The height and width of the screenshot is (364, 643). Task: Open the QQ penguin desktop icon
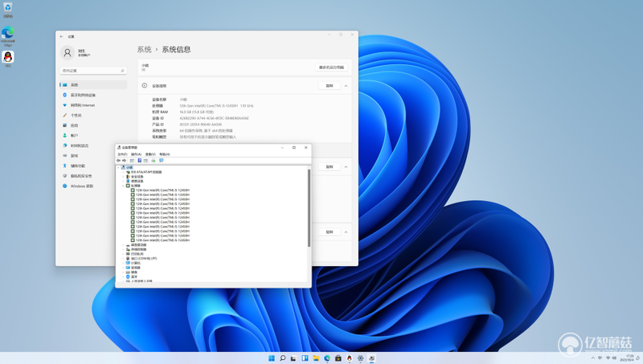[8, 59]
